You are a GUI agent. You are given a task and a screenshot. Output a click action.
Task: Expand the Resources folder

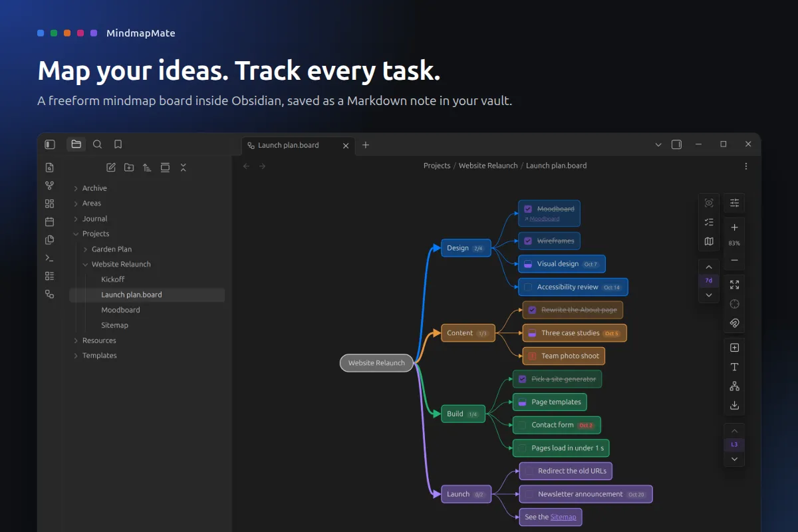(76, 341)
